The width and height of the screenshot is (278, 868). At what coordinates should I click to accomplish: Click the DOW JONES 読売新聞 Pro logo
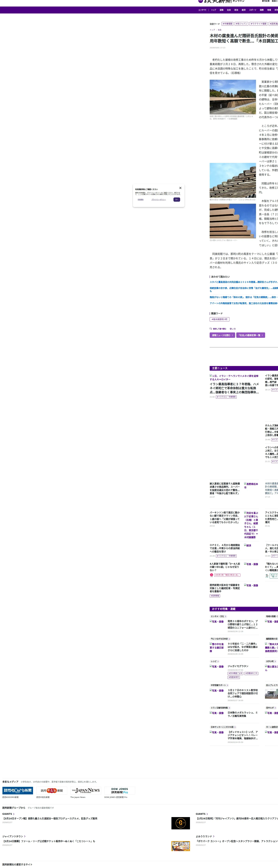[119, 790]
